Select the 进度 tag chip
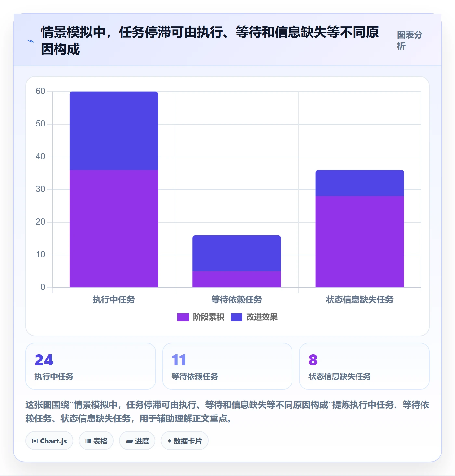This screenshot has height=476, width=455. (137, 441)
